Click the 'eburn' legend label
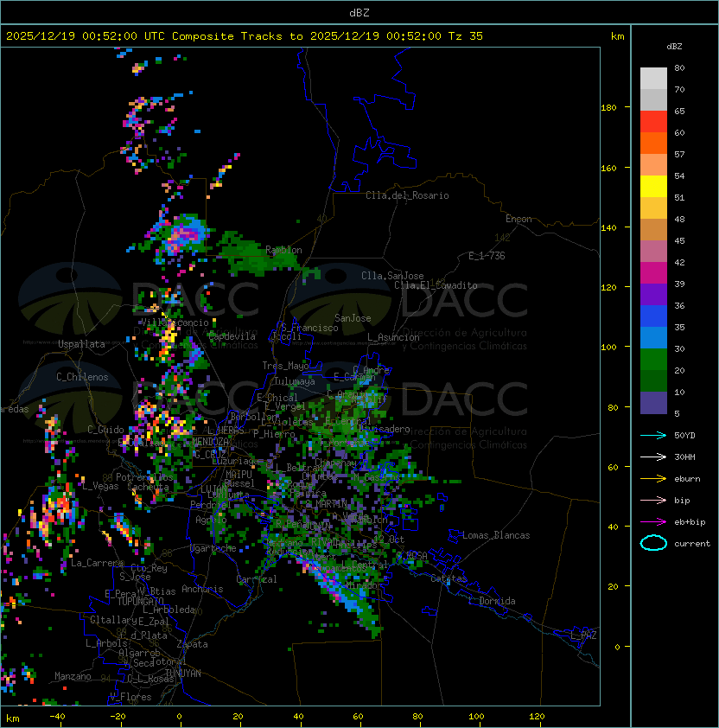 point(687,479)
